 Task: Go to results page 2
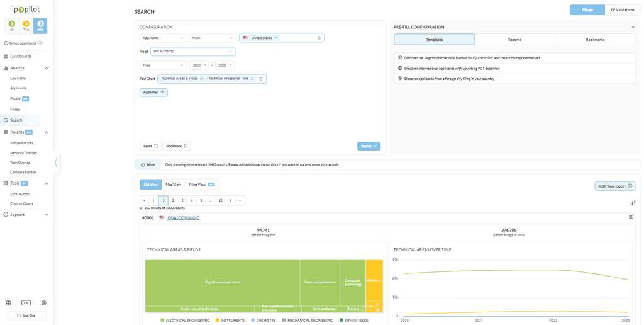click(173, 200)
